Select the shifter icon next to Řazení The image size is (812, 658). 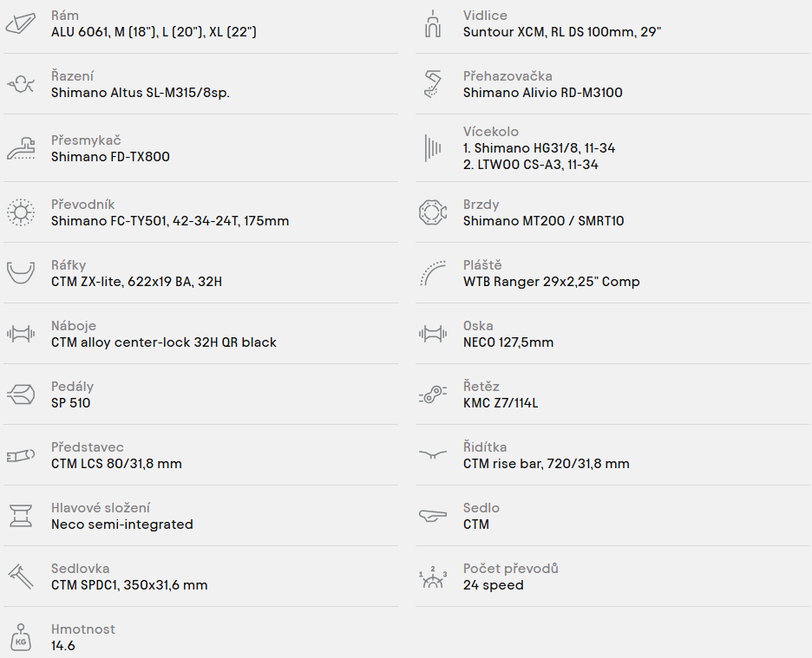[x=21, y=84]
